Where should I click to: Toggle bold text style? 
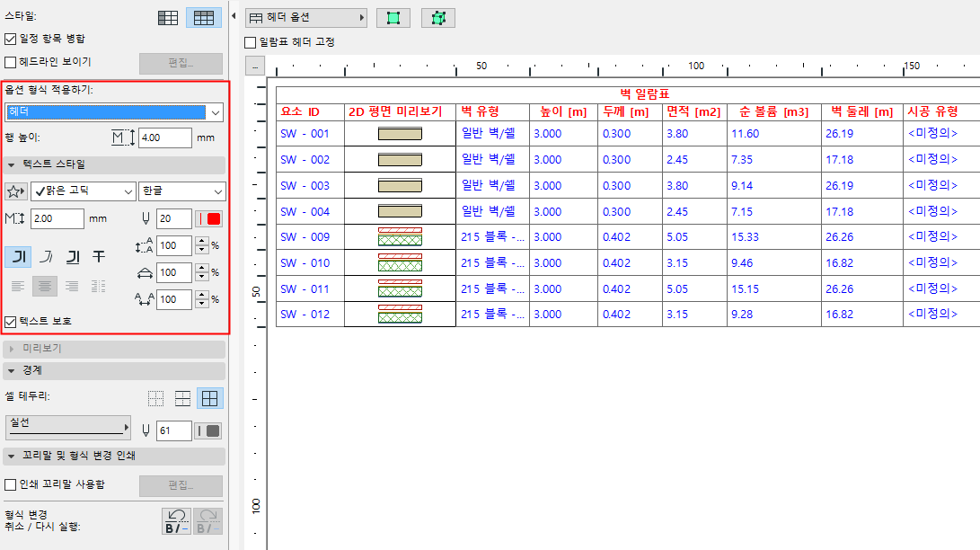tap(19, 256)
